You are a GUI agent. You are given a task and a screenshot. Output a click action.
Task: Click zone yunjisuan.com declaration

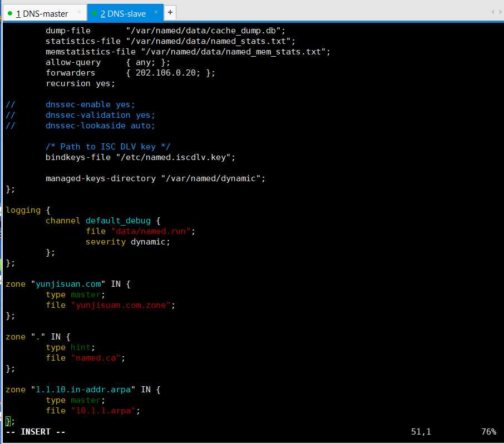point(68,284)
